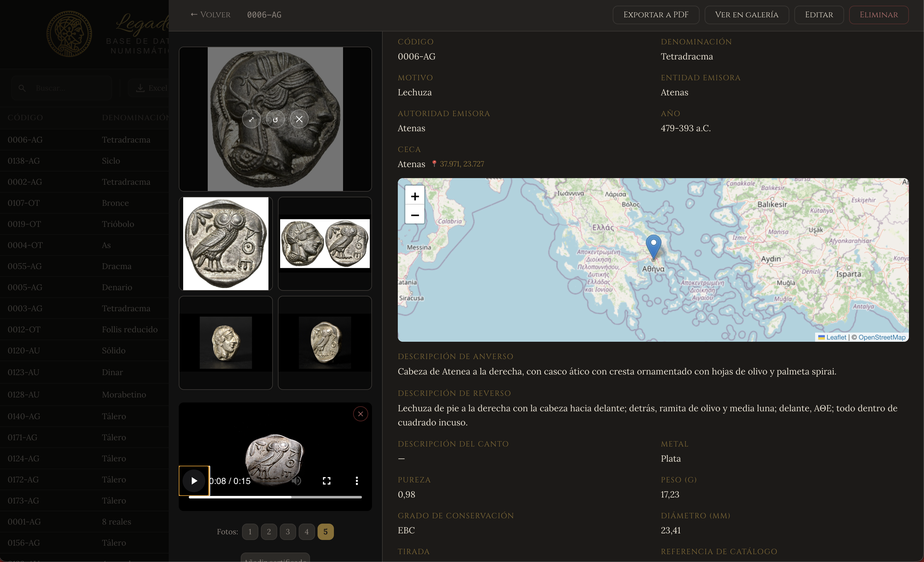Click Exportar a PDF button

[656, 14]
